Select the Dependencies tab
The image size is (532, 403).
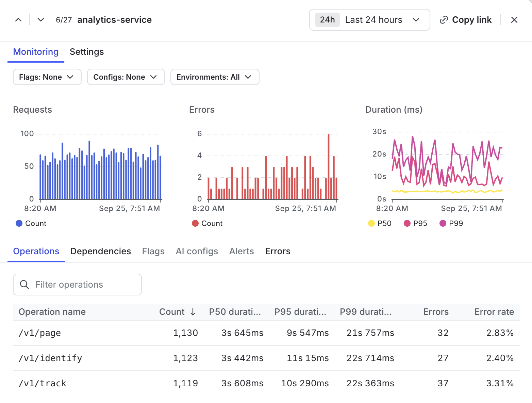tap(101, 251)
